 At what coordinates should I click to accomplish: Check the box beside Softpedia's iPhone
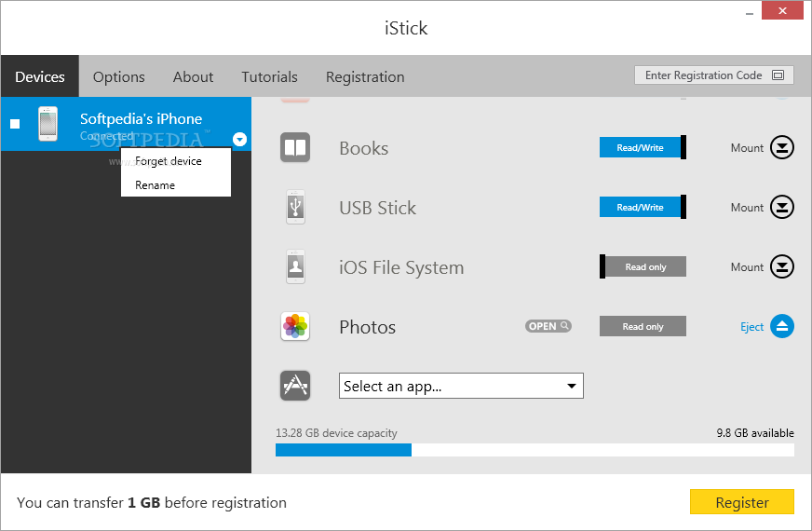[15, 124]
